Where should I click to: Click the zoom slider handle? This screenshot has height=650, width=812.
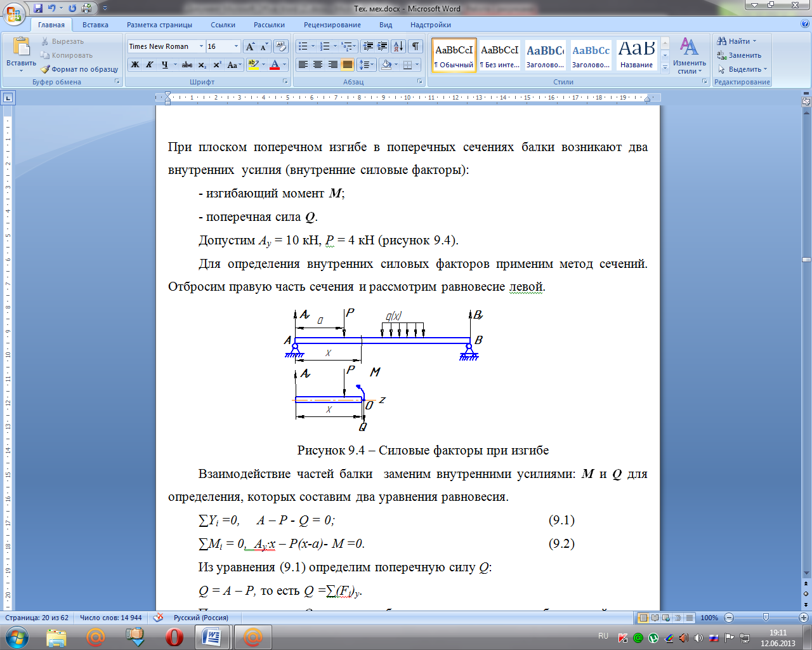pos(766,618)
